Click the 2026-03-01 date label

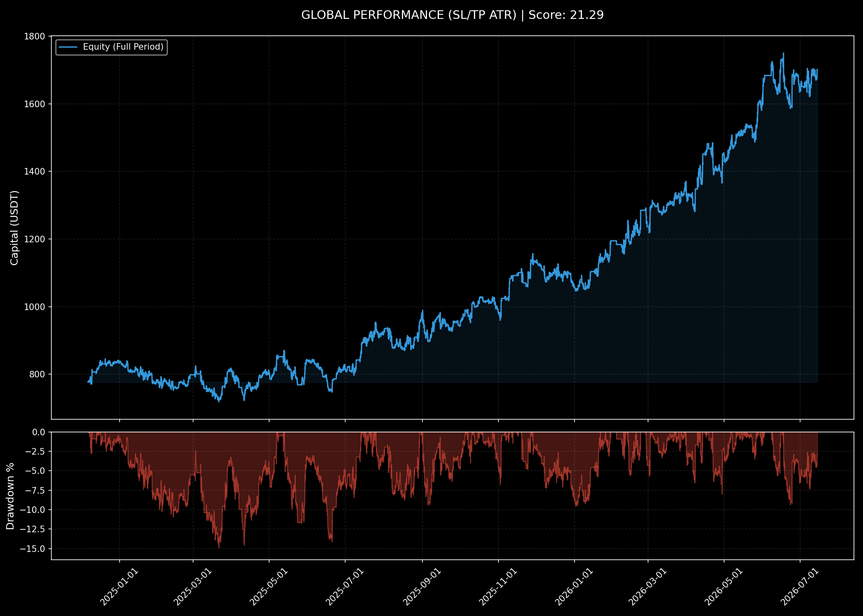tap(648, 586)
